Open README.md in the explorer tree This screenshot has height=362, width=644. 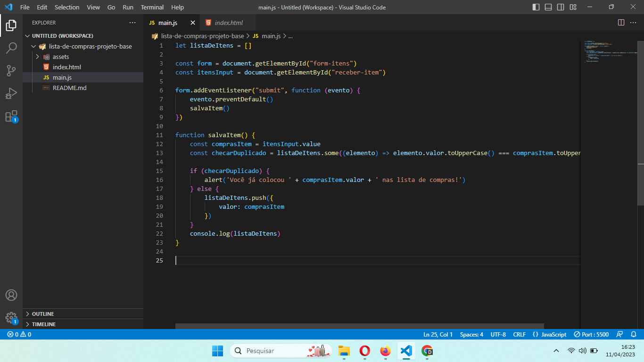point(83,88)
